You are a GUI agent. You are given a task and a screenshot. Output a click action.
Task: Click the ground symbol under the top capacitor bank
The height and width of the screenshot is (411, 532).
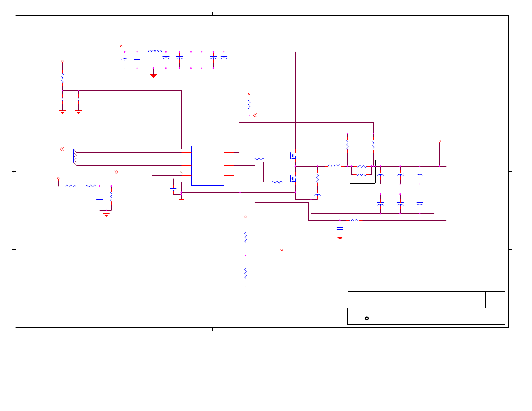click(153, 75)
